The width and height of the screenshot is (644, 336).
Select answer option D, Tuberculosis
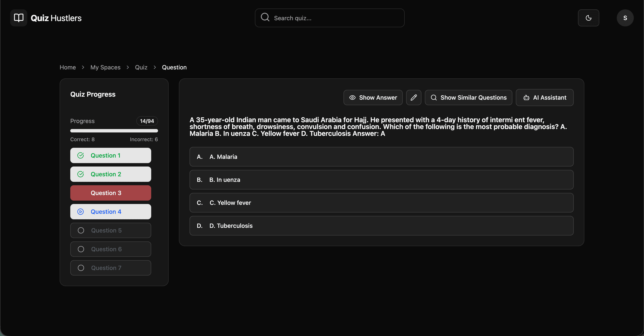click(x=381, y=225)
